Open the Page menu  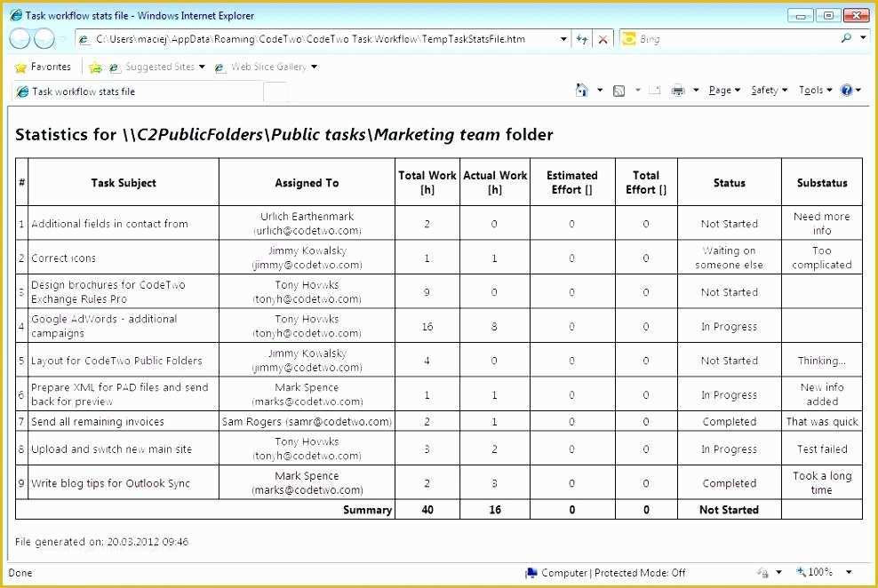coord(724,90)
